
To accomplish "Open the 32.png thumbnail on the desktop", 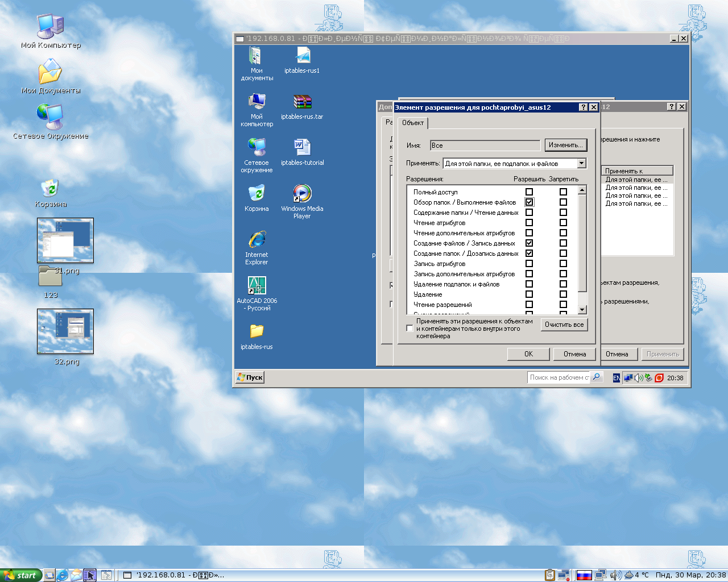I will click(65, 331).
